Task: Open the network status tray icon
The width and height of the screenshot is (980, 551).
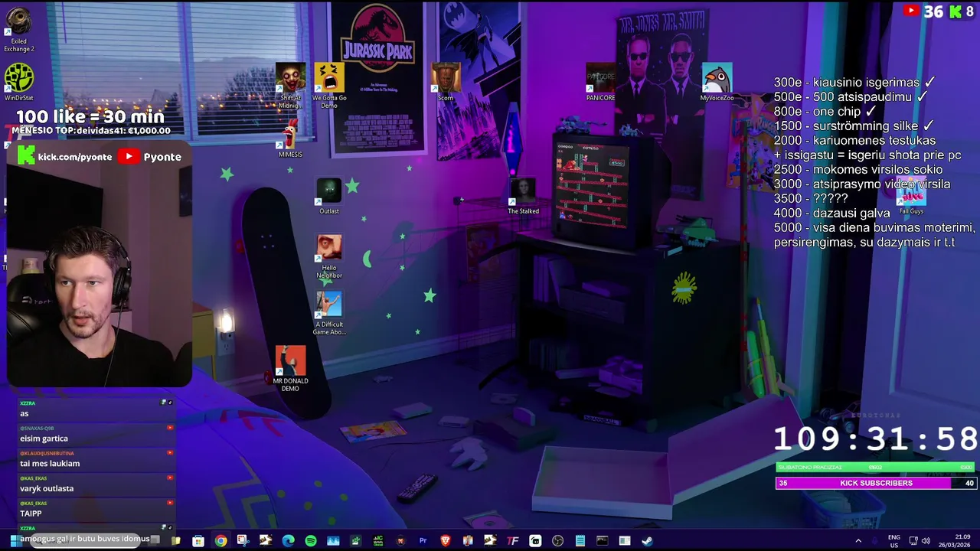Action: coord(913,541)
